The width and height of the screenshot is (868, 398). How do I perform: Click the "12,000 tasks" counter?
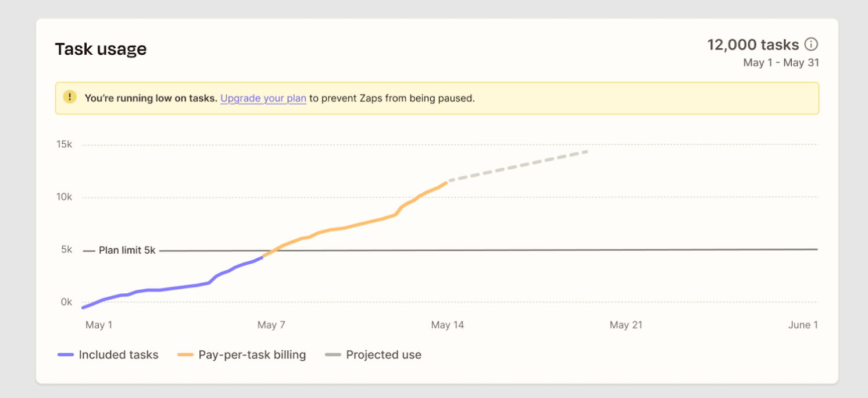[x=752, y=44]
